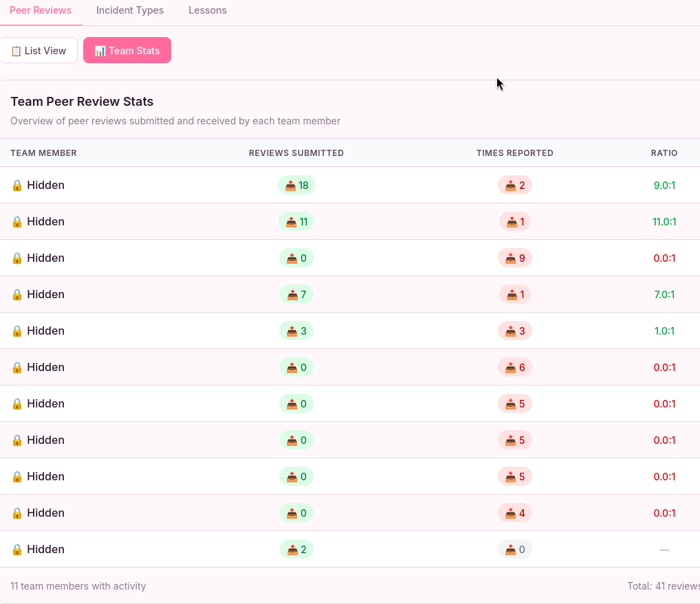700x604 pixels.
Task: Click the 4 times reported badge
Action: 515,513
